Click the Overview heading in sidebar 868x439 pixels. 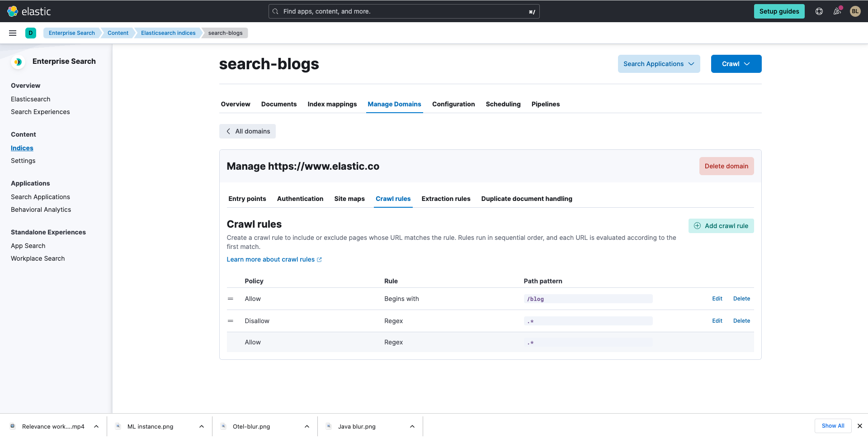click(25, 86)
